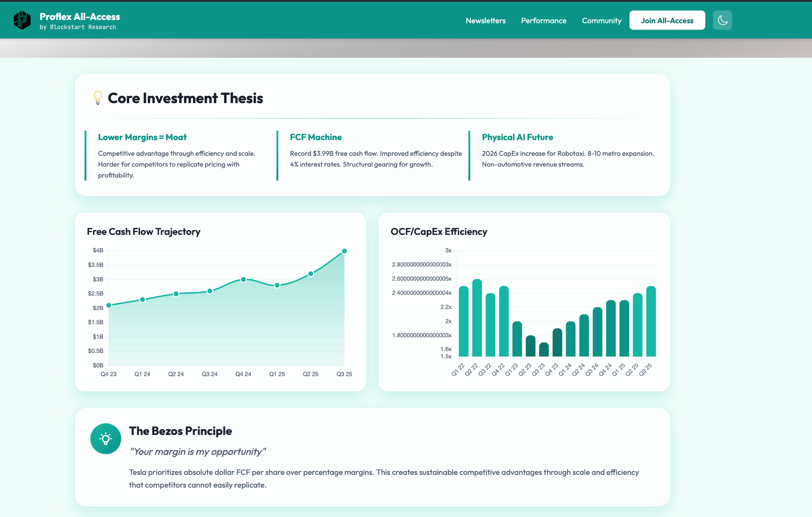Click the round teal lightbulb icon by Bezos Principle
Image resolution: width=812 pixels, height=517 pixels.
coord(106,439)
